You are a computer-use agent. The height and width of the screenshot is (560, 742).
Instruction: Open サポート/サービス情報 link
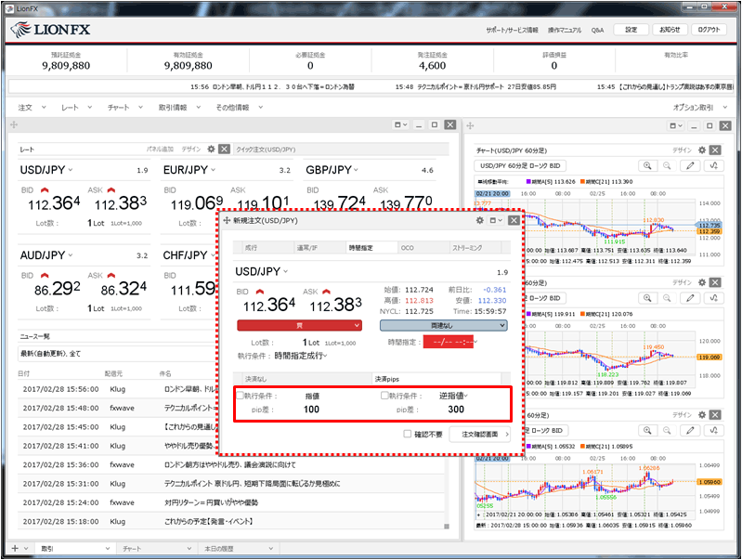512,30
